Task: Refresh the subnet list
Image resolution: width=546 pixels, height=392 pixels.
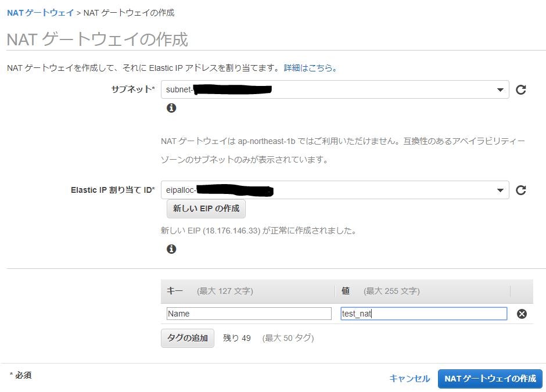Action: tap(520, 90)
